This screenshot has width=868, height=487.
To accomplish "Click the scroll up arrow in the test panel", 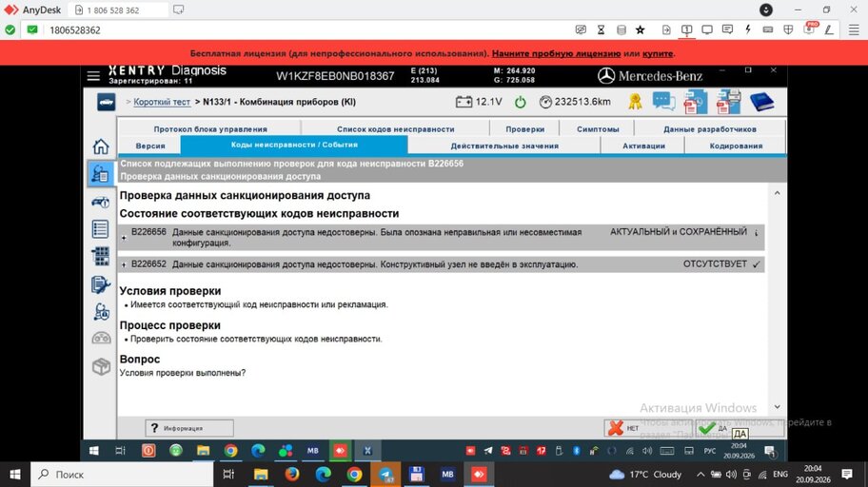I will click(778, 193).
